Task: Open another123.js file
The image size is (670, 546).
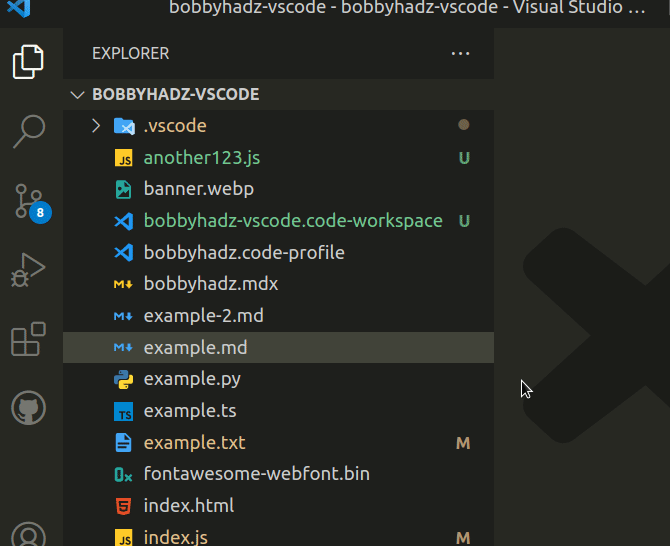Action: pos(202,158)
